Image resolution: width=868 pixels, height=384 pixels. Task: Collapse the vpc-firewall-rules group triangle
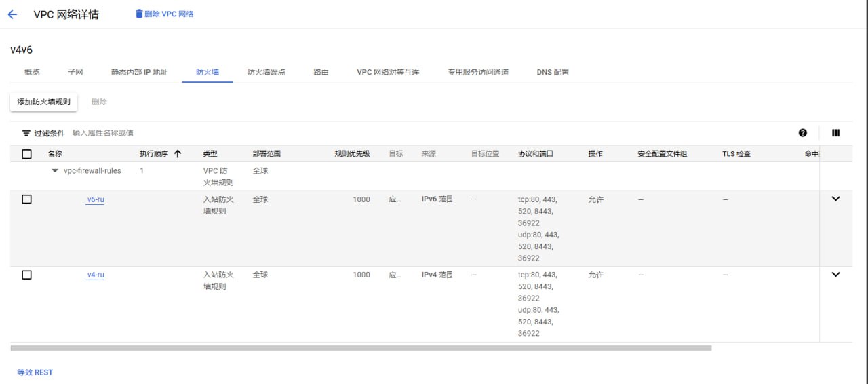[x=55, y=171]
